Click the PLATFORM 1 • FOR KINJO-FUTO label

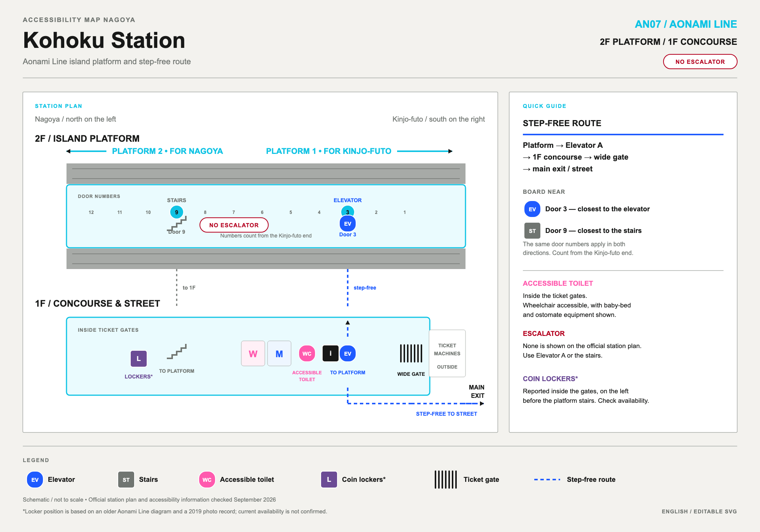[329, 151]
